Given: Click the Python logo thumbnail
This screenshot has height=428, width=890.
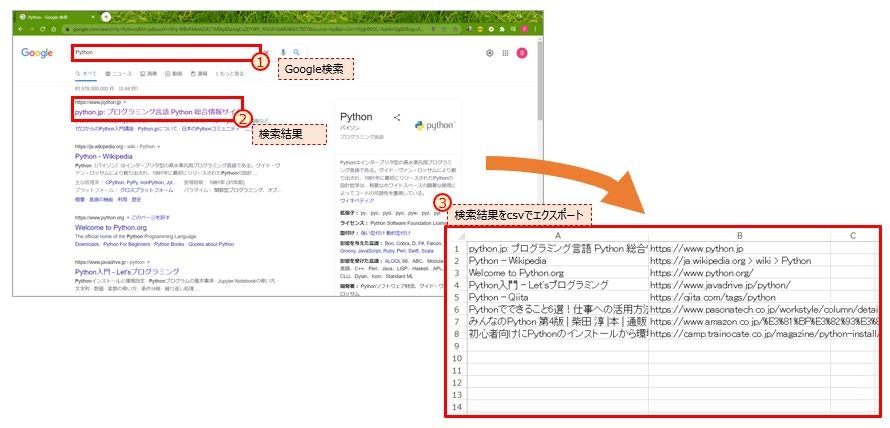Looking at the screenshot, I should coord(435,126).
